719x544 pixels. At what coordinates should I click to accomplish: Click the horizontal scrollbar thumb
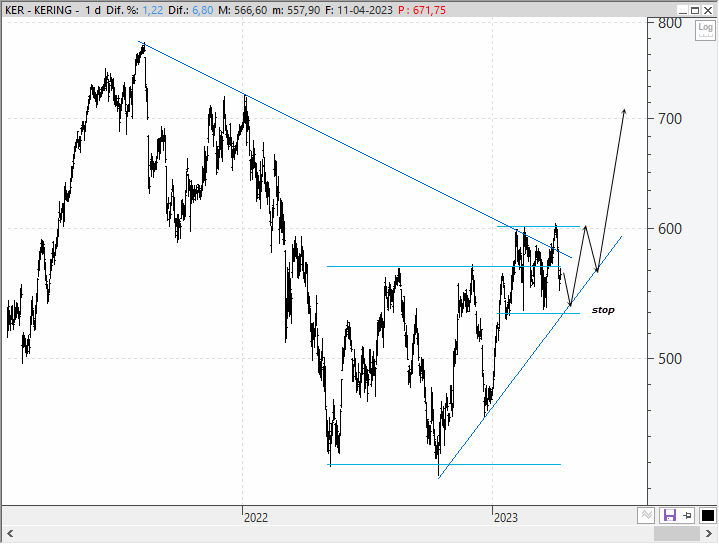coord(676,534)
